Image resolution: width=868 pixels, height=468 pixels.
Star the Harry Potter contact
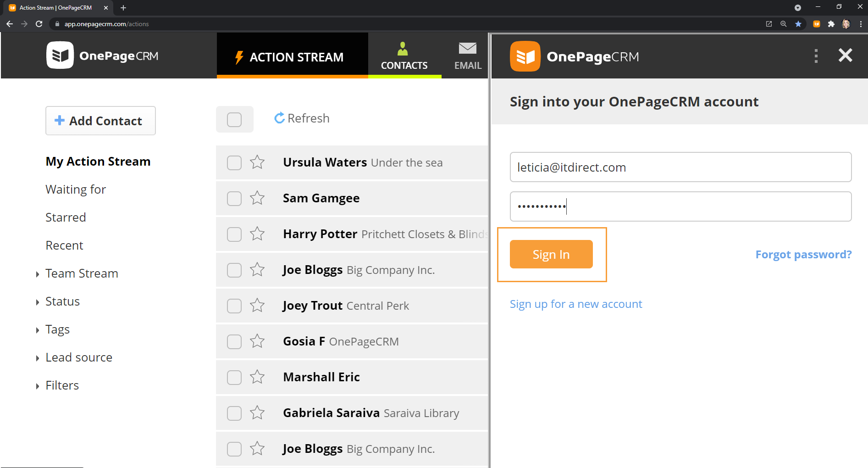[257, 234]
